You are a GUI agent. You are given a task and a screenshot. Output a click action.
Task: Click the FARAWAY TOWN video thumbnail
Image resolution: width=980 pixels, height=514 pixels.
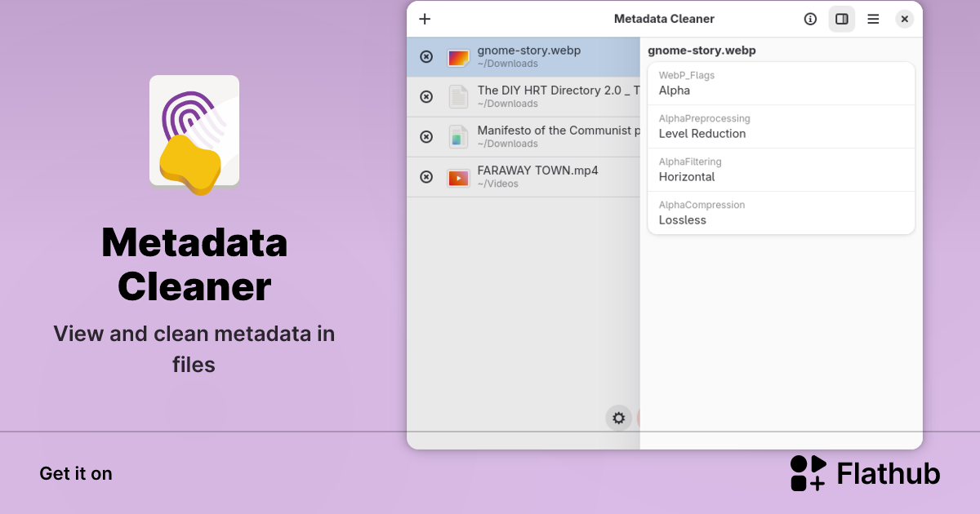pyautogui.click(x=458, y=177)
